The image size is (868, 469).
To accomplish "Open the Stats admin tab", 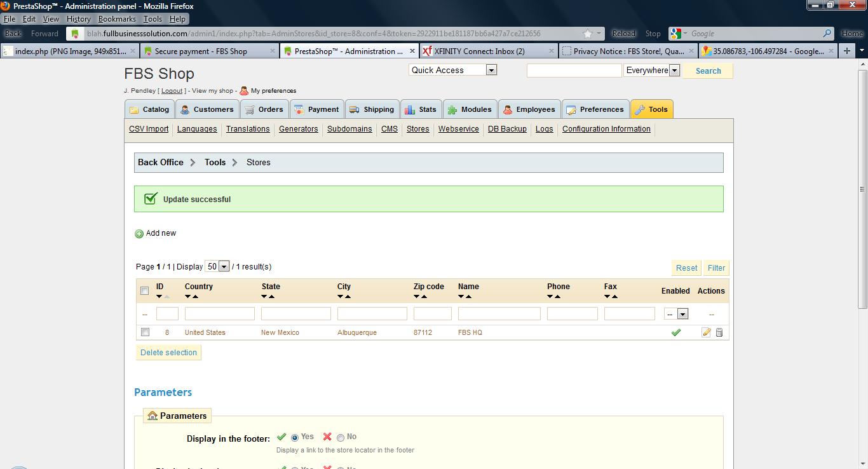I will [420, 109].
